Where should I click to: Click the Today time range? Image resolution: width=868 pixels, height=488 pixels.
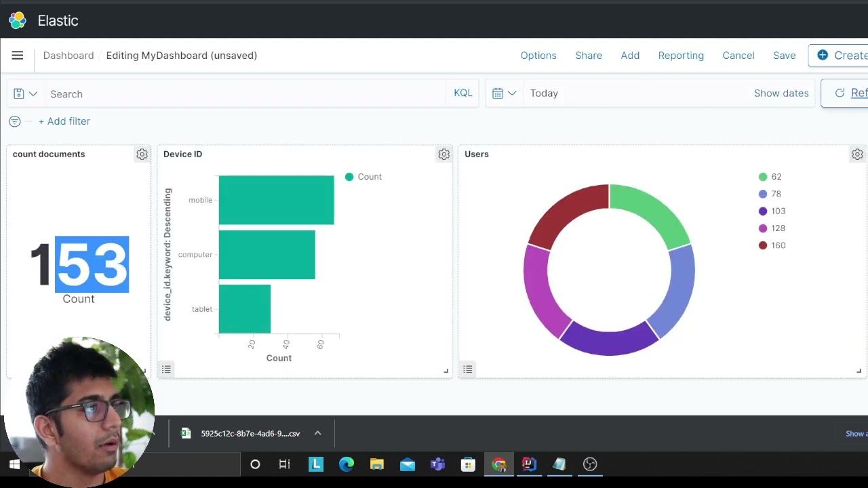point(544,94)
